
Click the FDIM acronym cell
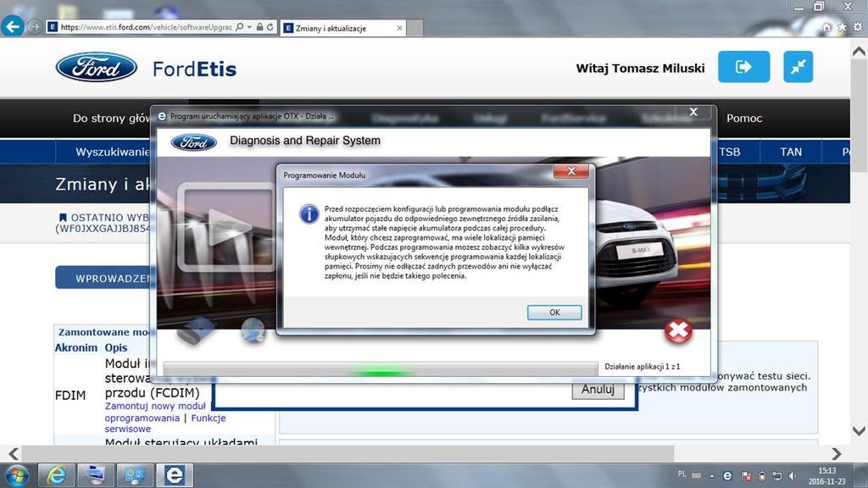pyautogui.click(x=70, y=396)
